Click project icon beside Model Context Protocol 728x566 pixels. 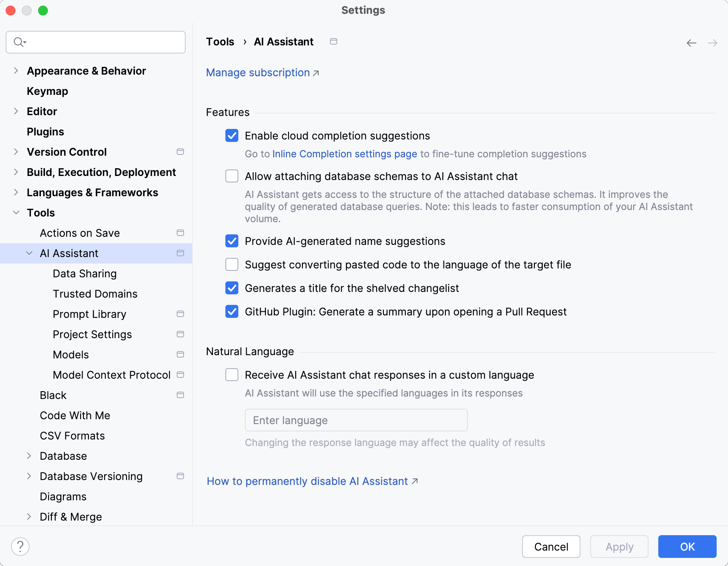coord(180,375)
